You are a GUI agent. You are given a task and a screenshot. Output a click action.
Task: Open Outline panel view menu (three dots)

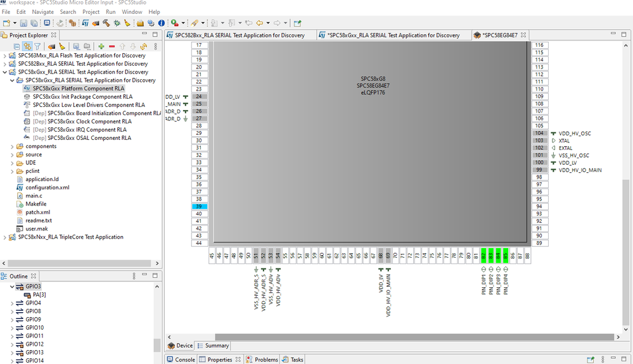pos(134,276)
